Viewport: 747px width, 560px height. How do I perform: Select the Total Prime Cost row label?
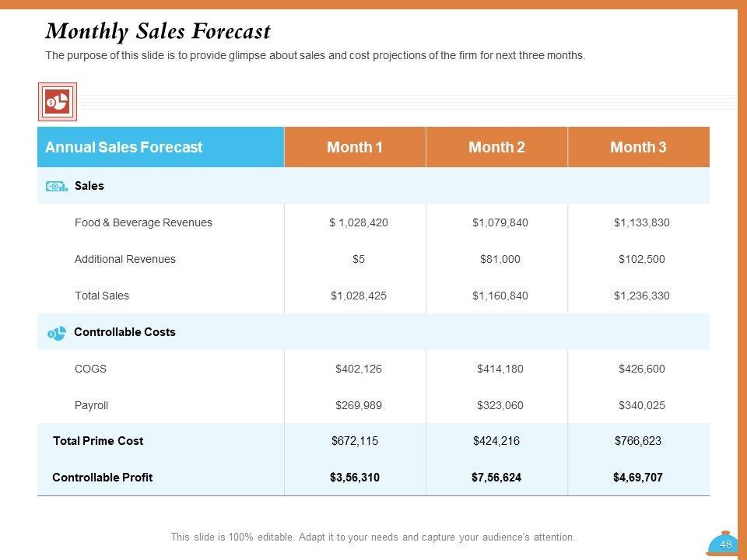pos(98,441)
